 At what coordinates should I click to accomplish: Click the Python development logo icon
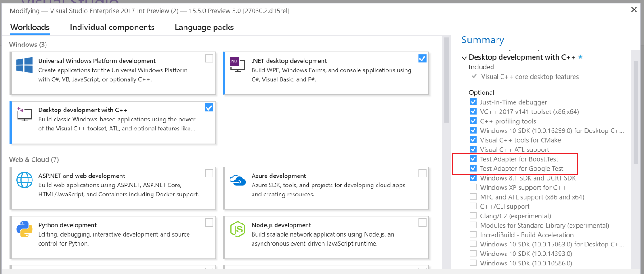pyautogui.click(x=24, y=229)
